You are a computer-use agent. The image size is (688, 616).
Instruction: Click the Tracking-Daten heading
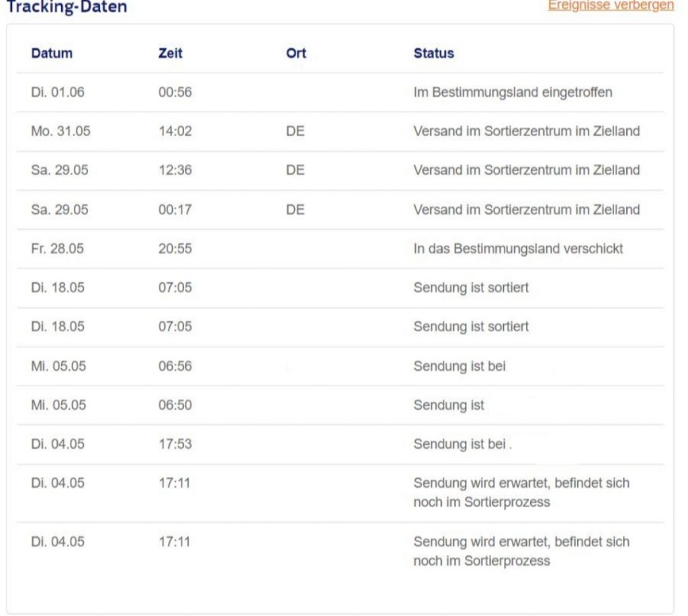63,8
